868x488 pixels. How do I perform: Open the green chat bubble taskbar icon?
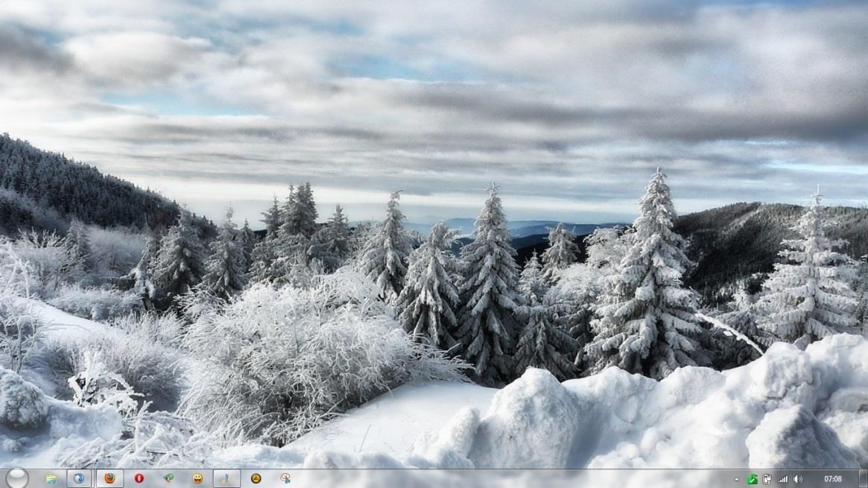tap(168, 478)
